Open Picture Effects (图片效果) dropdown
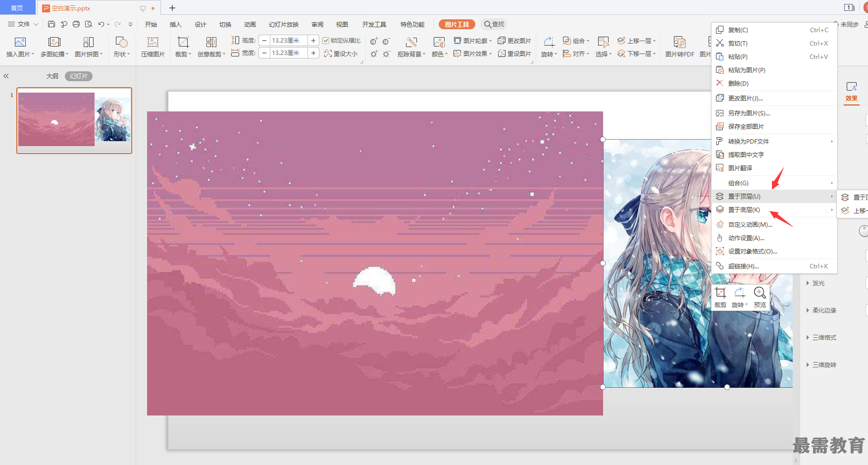The width and height of the screenshot is (868, 465). pos(473,53)
